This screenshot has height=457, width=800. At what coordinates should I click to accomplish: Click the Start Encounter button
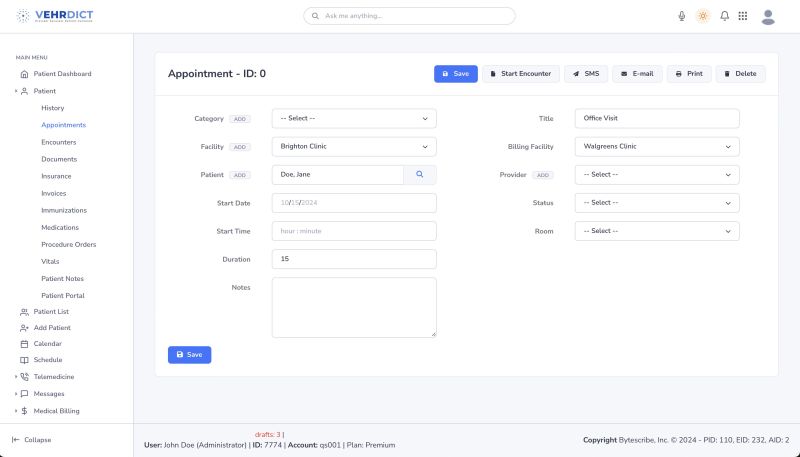pos(520,74)
